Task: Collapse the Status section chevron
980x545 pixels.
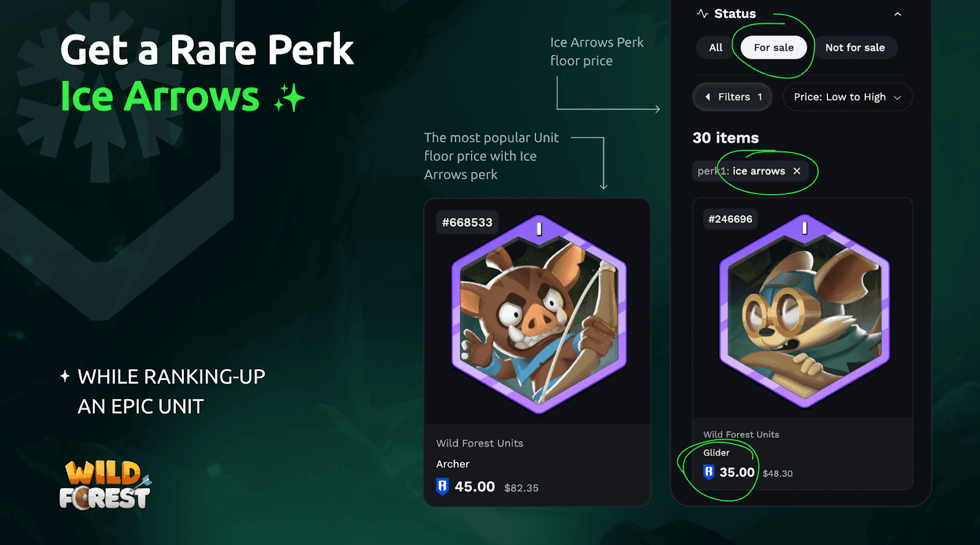Action: 897,14
